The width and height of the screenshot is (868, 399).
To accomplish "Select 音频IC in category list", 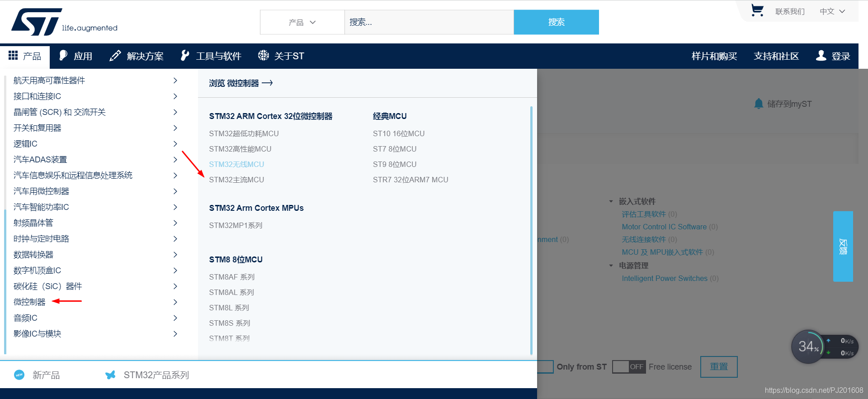I will click(x=25, y=318).
